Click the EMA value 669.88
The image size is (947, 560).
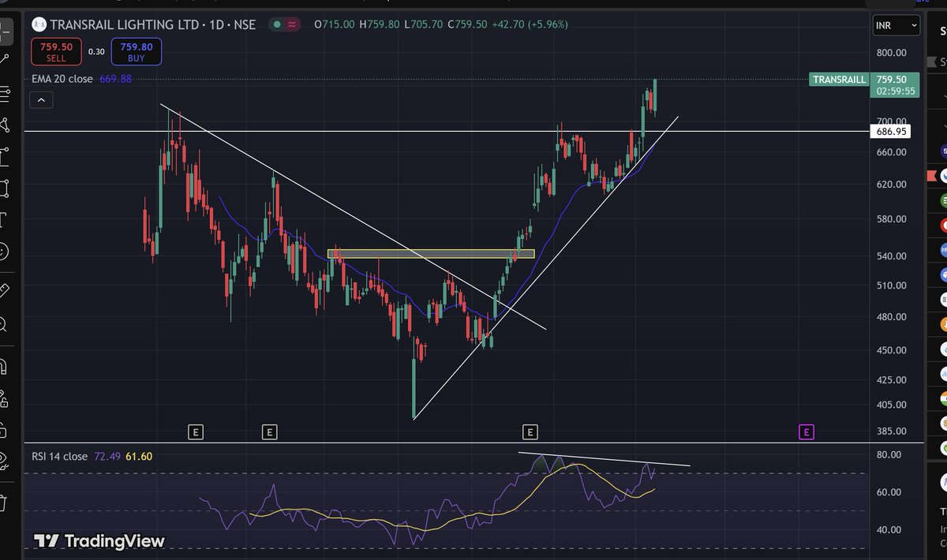tap(115, 79)
